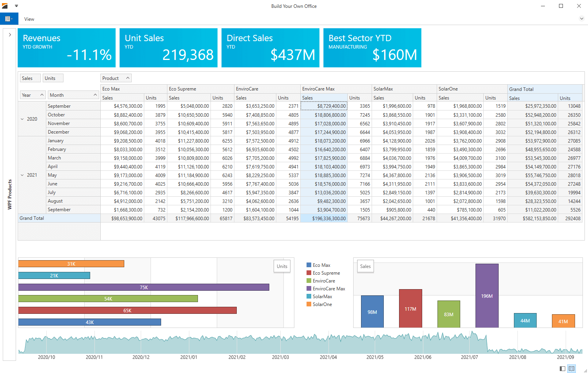Open the quick access toolbar dropdown arrow

pos(16,6)
